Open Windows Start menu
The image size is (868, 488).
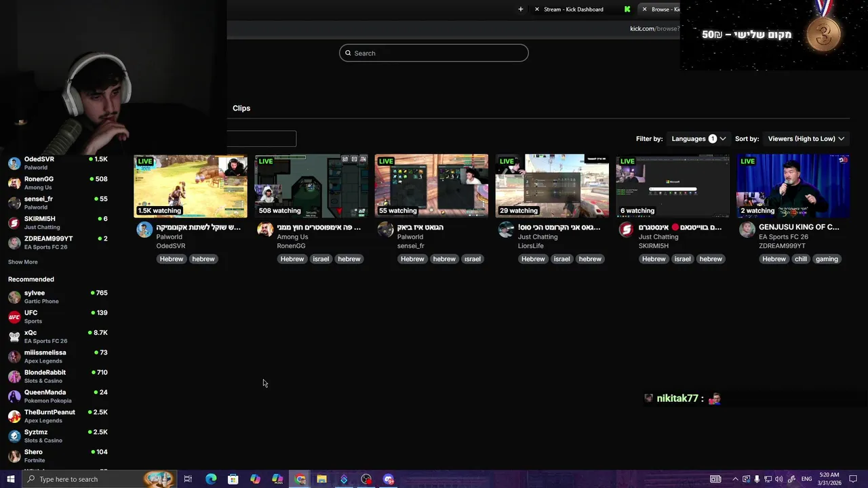10,479
